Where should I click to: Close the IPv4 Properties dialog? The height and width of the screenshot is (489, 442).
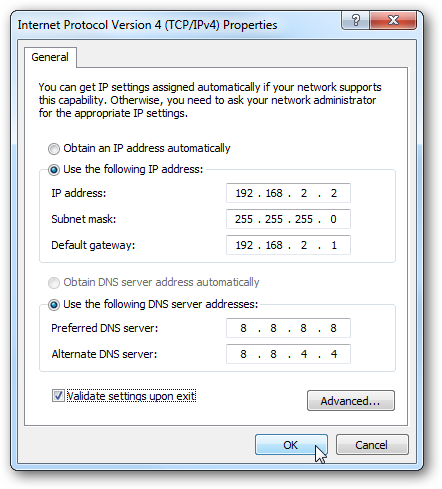393,21
